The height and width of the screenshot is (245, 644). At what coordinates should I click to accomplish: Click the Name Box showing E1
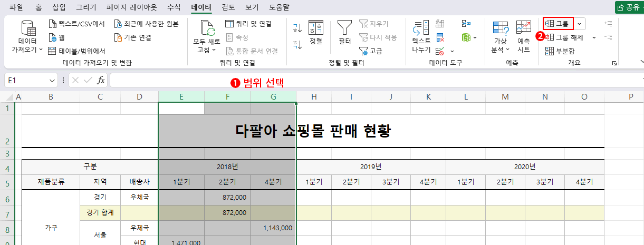pyautogui.click(x=26, y=81)
